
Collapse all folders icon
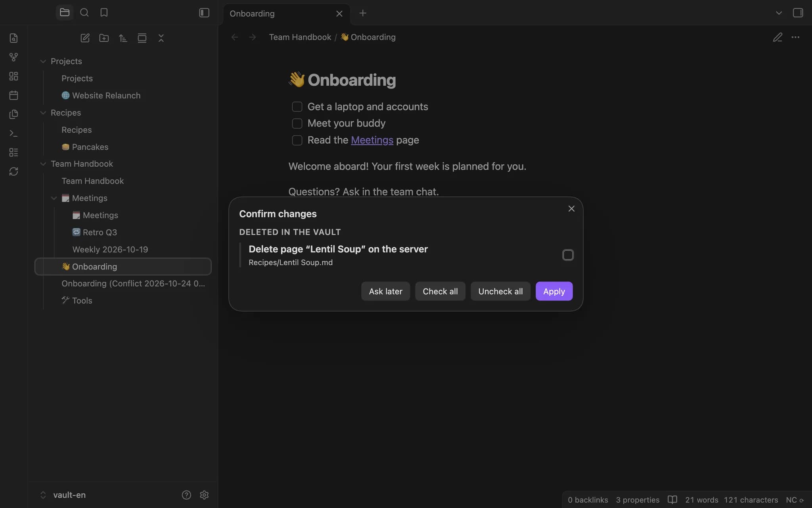[x=161, y=38]
